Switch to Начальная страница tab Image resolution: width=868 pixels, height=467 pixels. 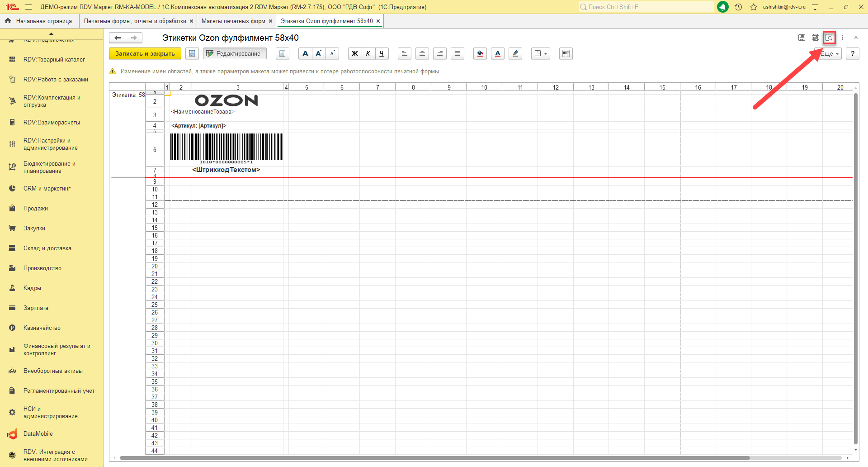[39, 21]
